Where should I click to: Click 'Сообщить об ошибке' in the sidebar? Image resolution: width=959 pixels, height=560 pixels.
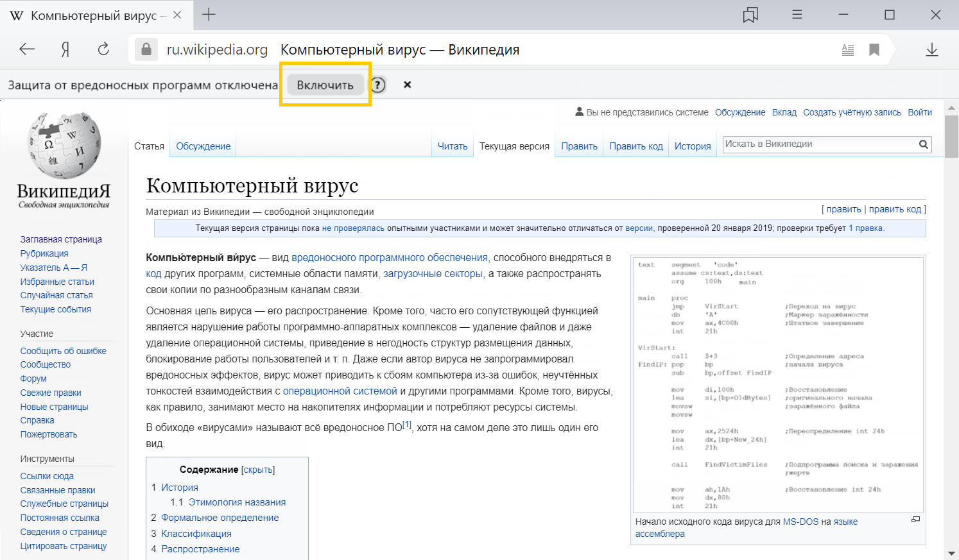(64, 351)
